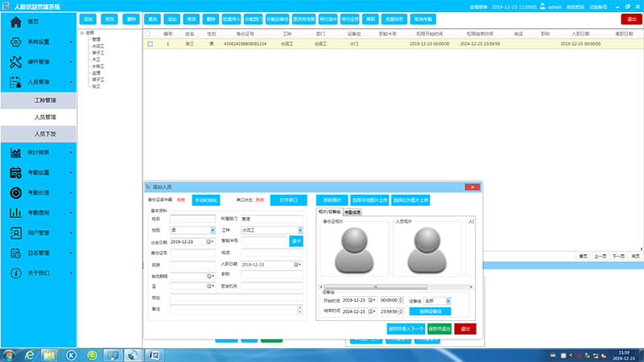Open calendar picker for 出生日期

(210, 242)
